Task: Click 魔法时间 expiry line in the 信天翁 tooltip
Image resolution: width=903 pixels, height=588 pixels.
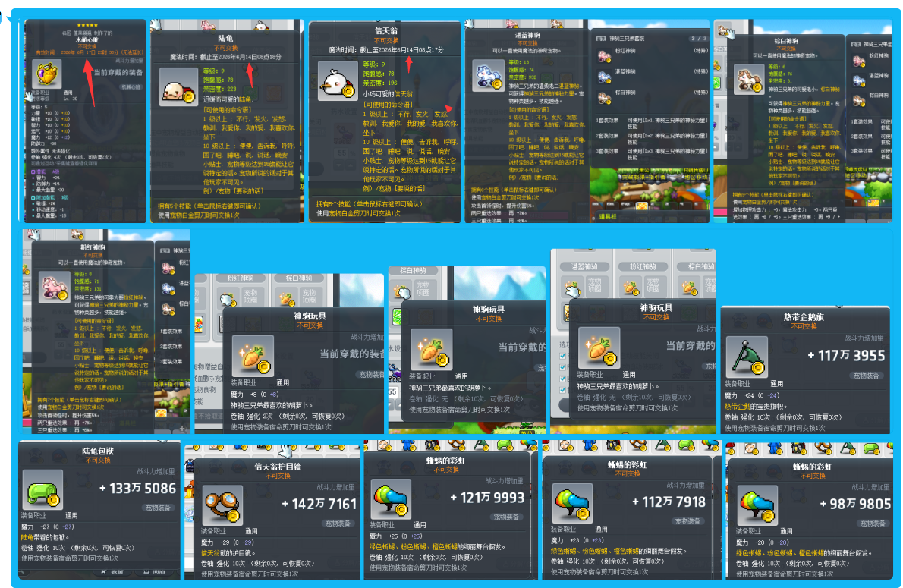Action: click(385, 50)
